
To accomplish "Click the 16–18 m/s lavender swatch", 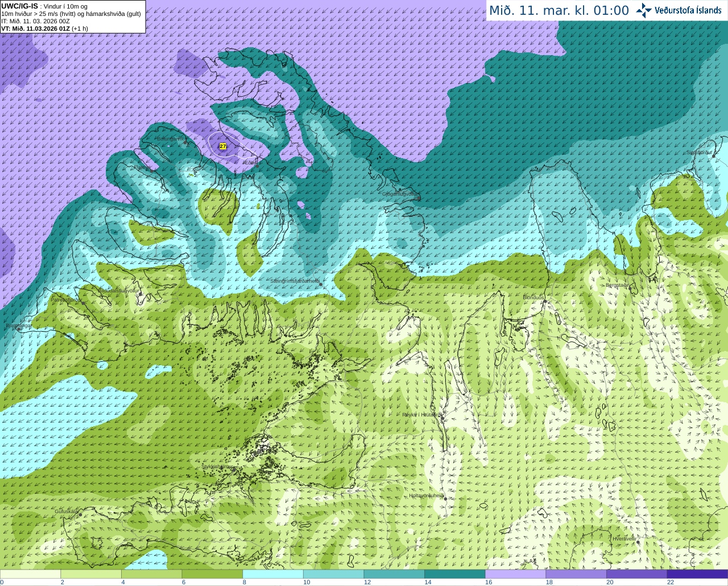I will tap(515, 574).
